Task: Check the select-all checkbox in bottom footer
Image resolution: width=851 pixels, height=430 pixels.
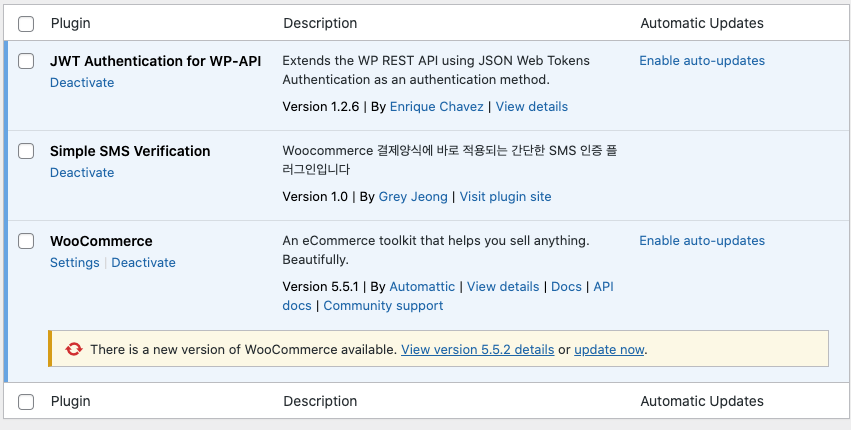Action: pyautogui.click(x=26, y=402)
